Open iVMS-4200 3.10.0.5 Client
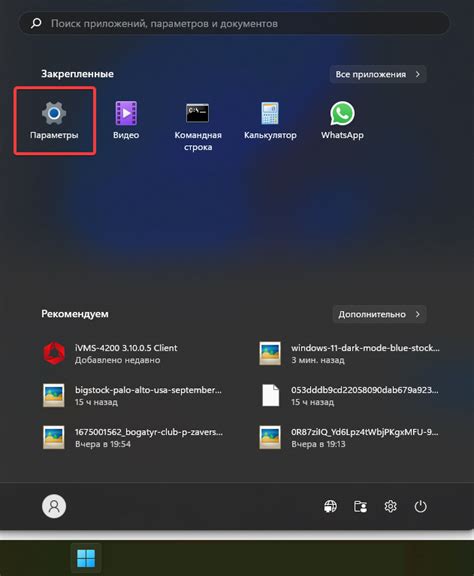This screenshot has width=474, height=576. (x=133, y=353)
